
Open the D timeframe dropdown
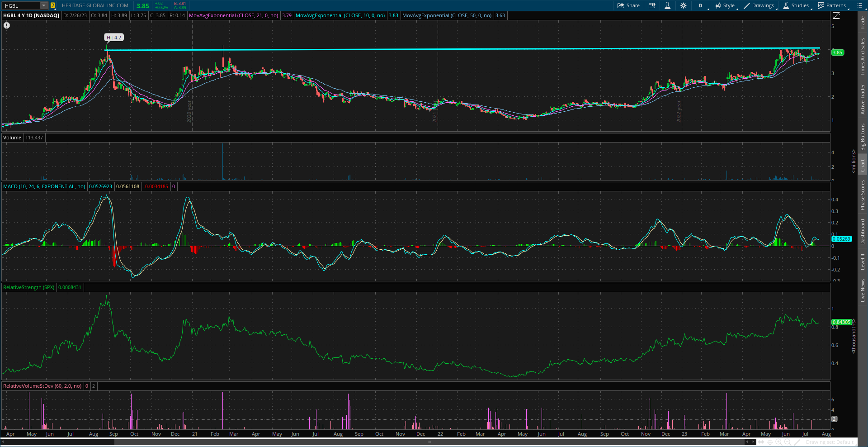coord(700,5)
